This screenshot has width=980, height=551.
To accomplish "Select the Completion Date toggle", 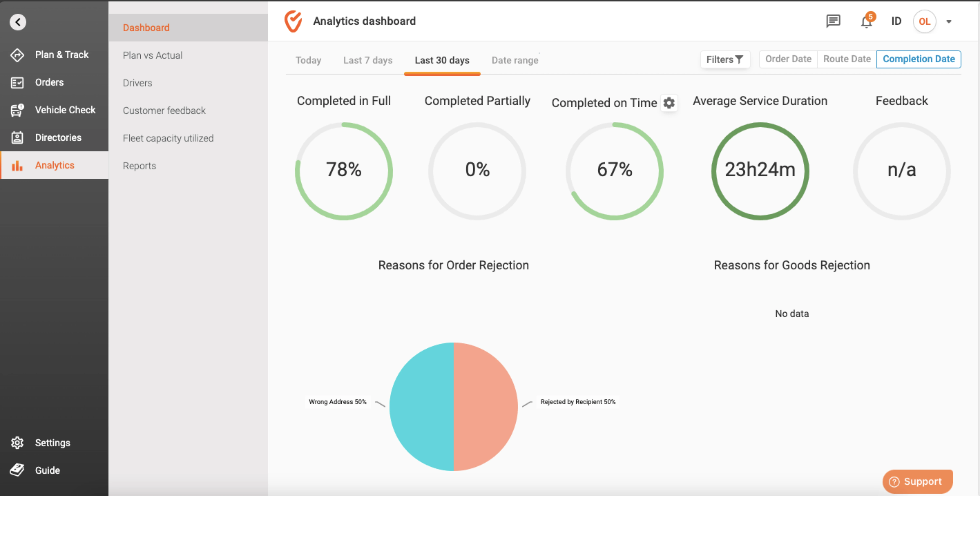I will [918, 59].
